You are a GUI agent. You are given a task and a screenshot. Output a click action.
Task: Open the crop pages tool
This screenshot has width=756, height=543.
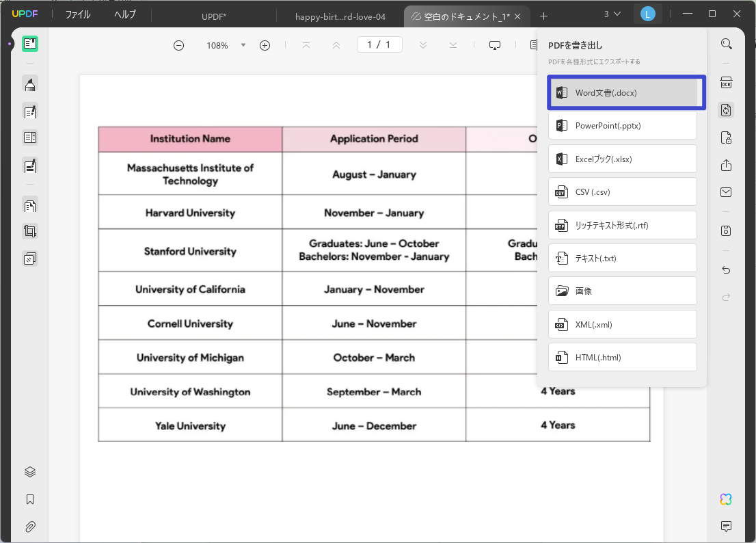pos(30,231)
